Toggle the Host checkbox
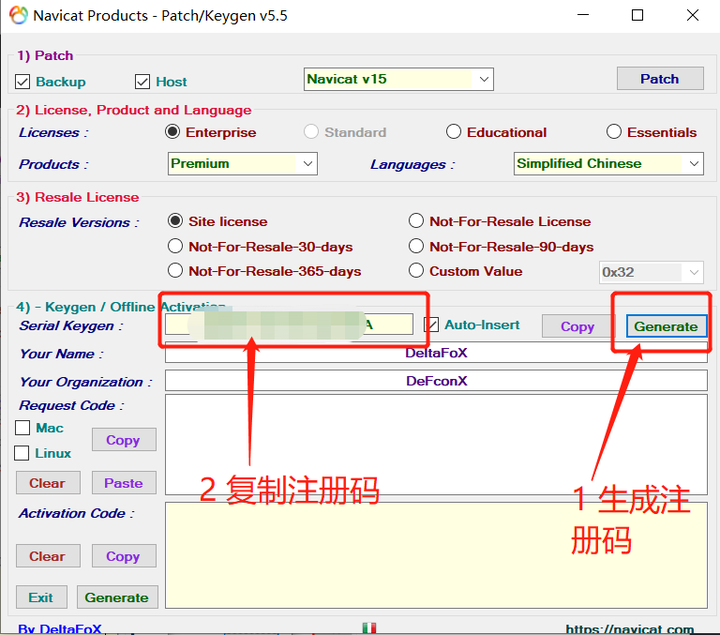This screenshot has height=635, width=720. pos(142,82)
